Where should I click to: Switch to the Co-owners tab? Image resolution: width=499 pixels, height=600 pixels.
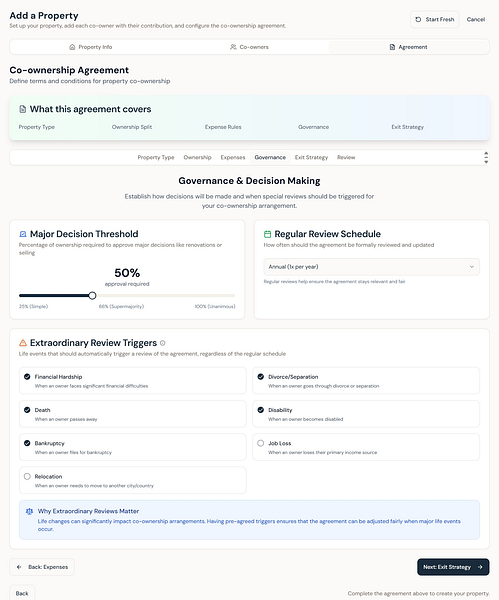click(x=249, y=47)
